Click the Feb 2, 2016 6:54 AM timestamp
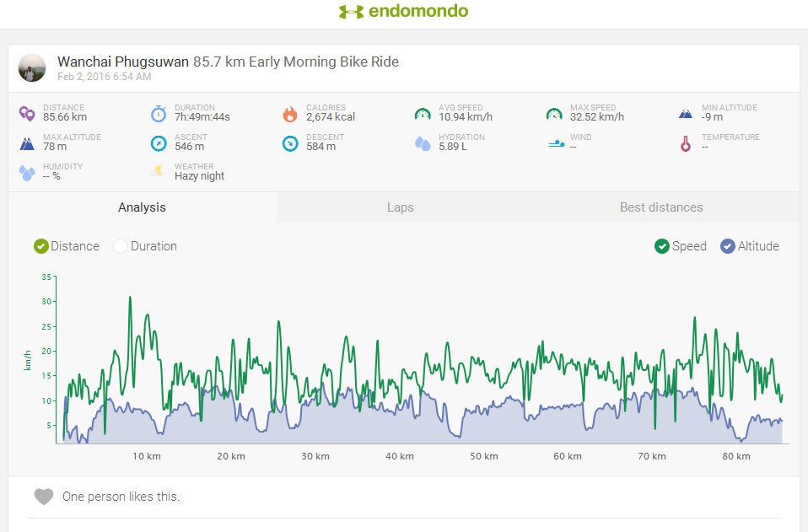The height and width of the screenshot is (532, 808). pyautogui.click(x=104, y=77)
